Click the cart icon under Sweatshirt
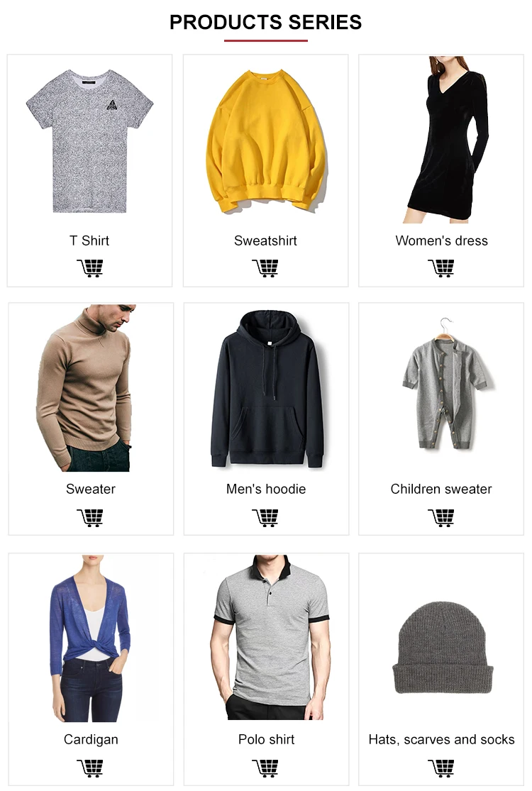This screenshot has height=791, width=532. coord(265,268)
